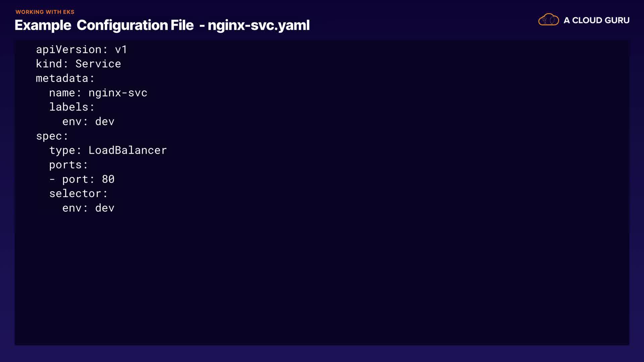Click the labels: line

pyautogui.click(x=72, y=107)
